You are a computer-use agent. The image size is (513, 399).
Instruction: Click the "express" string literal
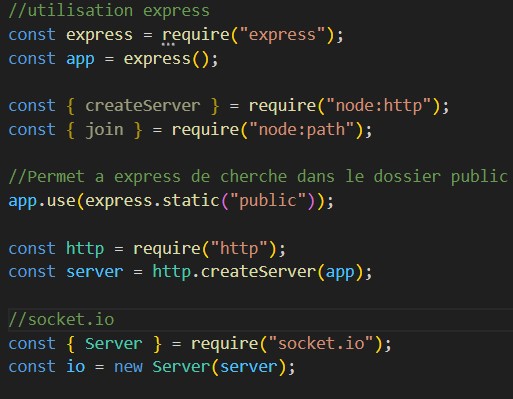pyautogui.click(x=282, y=35)
